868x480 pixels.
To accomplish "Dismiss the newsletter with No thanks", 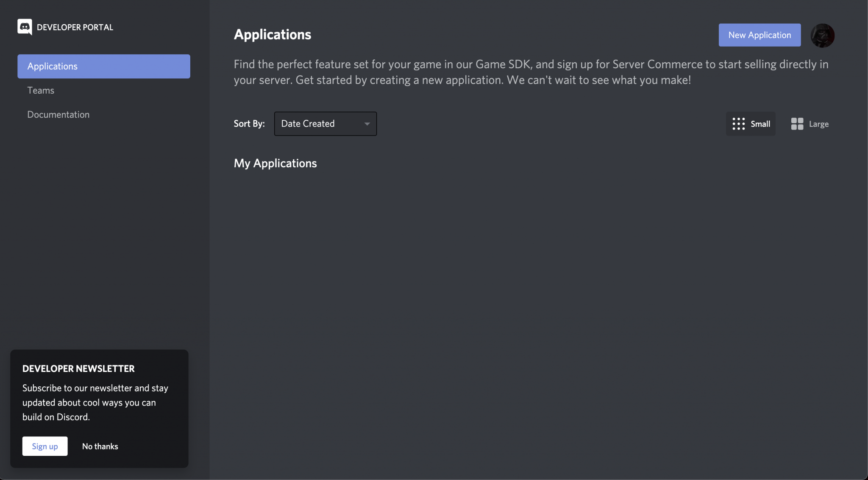I will coord(100,446).
